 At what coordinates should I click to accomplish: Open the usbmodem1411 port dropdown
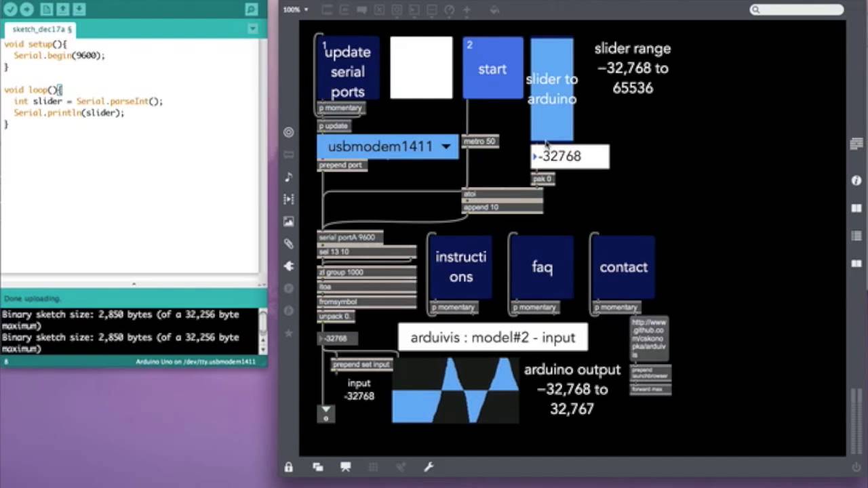pyautogui.click(x=388, y=146)
